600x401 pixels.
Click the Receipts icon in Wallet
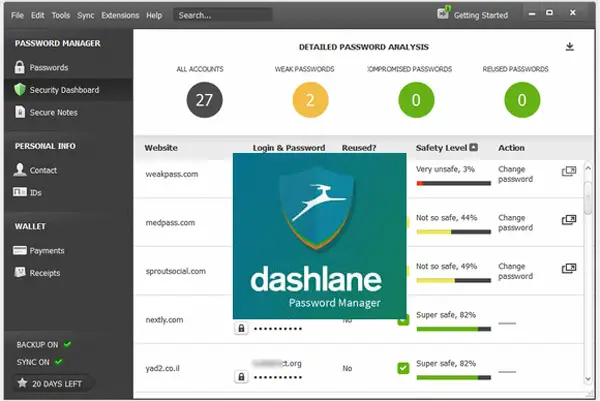(20, 272)
